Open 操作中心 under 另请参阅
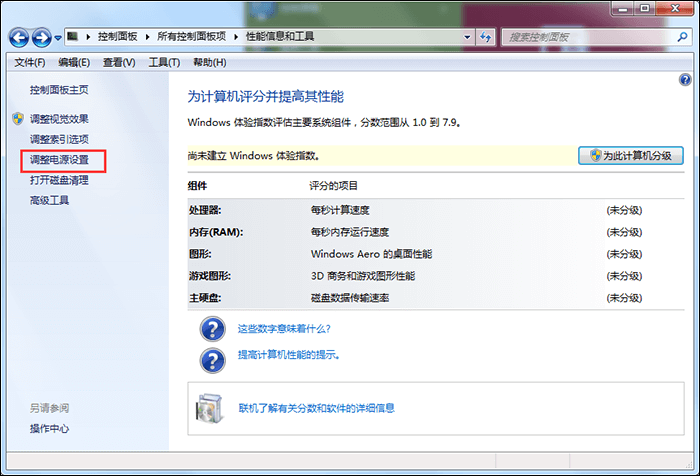This screenshot has height=476, width=700. 49,429
